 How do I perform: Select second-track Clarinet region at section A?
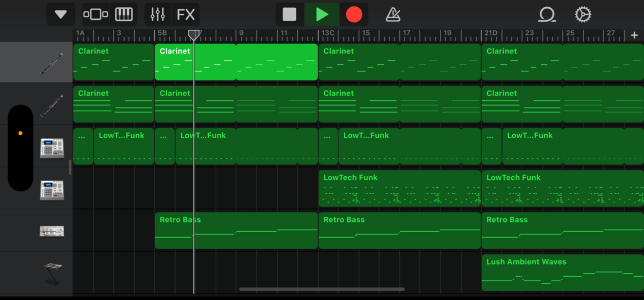114,104
